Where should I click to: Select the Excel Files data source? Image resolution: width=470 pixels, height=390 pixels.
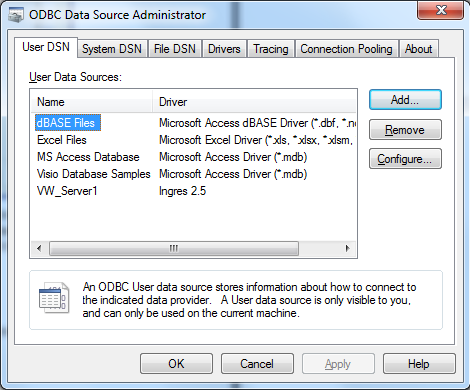coord(194,140)
